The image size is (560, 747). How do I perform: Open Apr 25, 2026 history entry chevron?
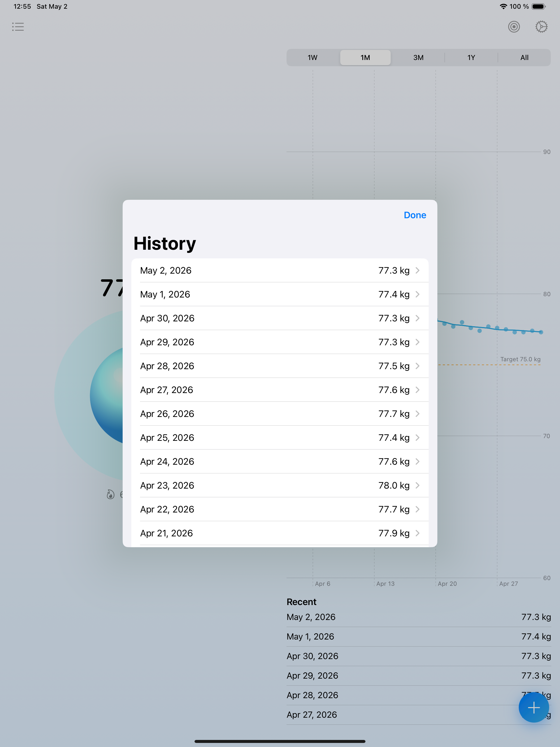tap(418, 438)
